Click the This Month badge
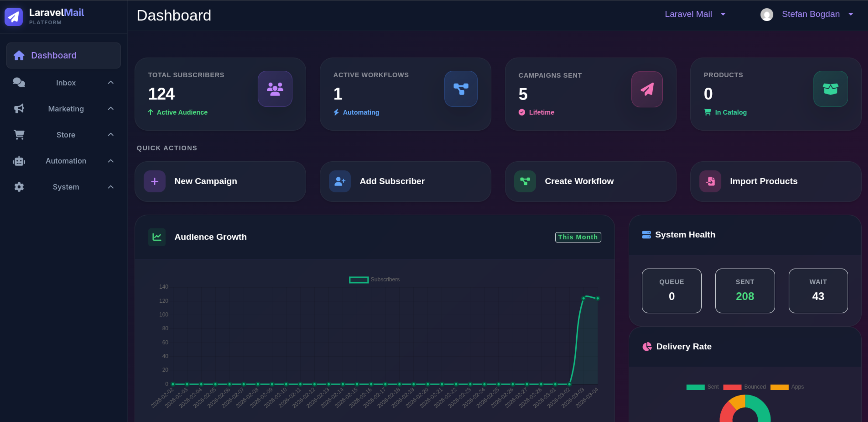The width and height of the screenshot is (868, 422). (x=578, y=237)
